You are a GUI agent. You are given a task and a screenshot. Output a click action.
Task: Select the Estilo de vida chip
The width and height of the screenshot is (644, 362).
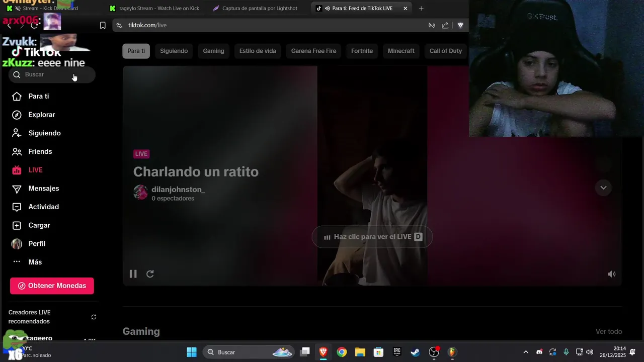(x=258, y=51)
